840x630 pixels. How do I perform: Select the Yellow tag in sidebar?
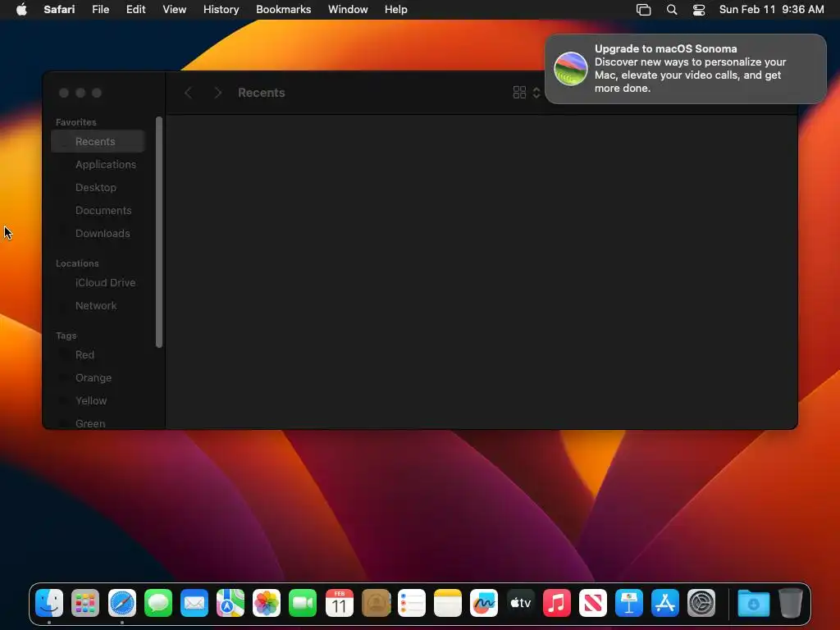click(x=98, y=400)
